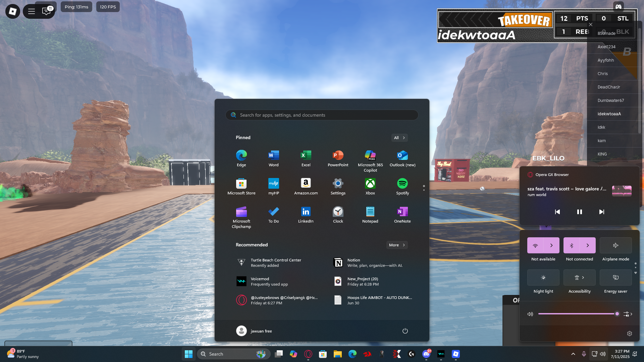
Task: Click the Logitech G HUB taskbar icon
Action: point(412,354)
